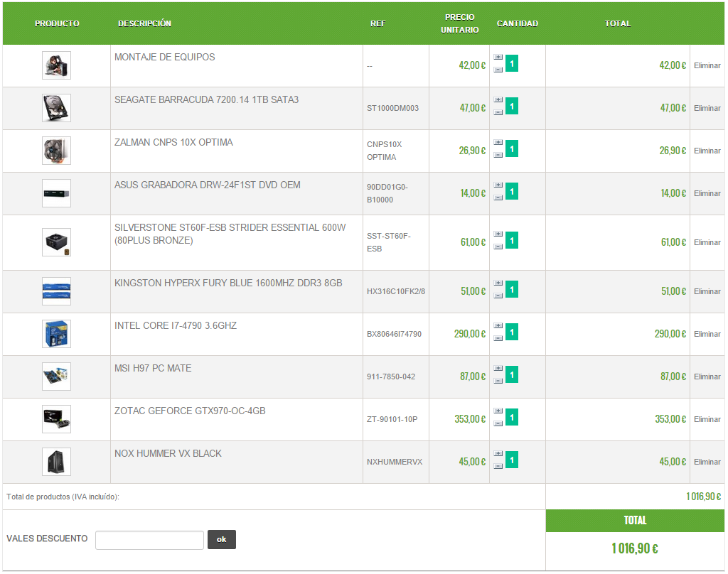Decrease quantity of ZALMAN CNPS 10X OPTIMA
Screen dimensions: 728x574
[498, 155]
